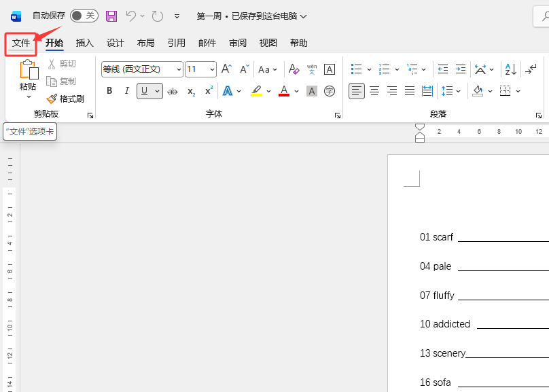Switch to the 审阅 tab
Viewport: 549px width, 392px height.
238,43
